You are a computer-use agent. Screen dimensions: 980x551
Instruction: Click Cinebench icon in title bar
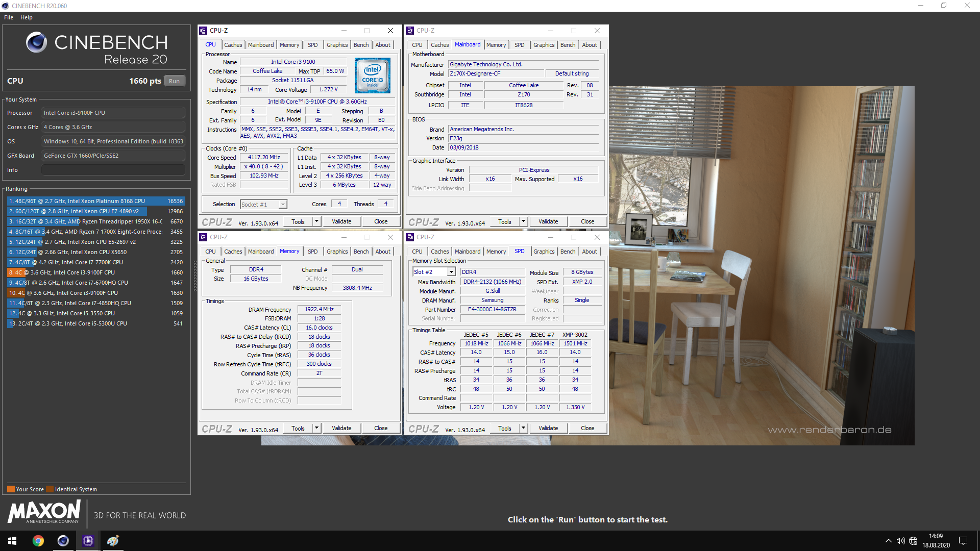(6, 6)
